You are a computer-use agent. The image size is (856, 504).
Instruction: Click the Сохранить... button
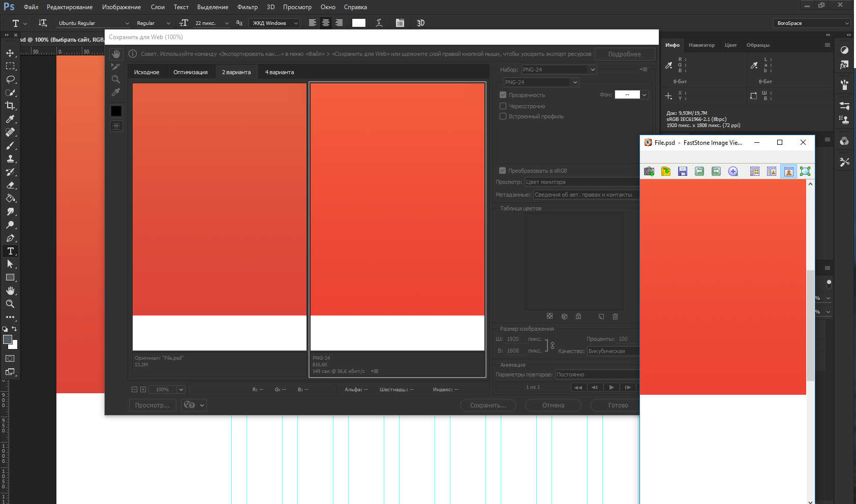(x=488, y=405)
